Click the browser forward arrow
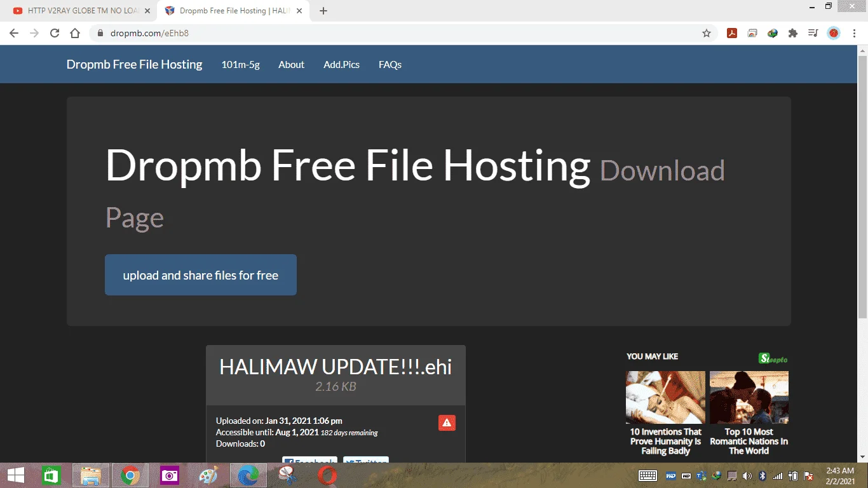The width and height of the screenshot is (868, 488). tap(34, 33)
